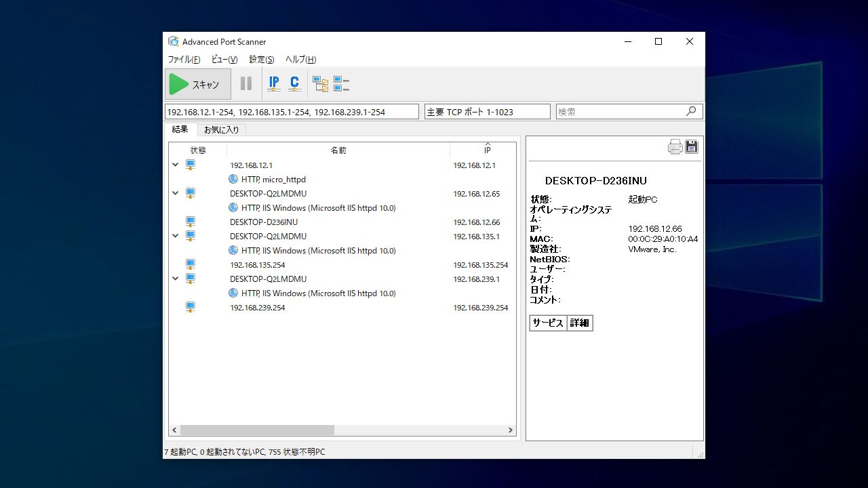Viewport: 868px width, 488px height.
Task: Open the ヘルプ(H) menu
Action: coord(300,60)
